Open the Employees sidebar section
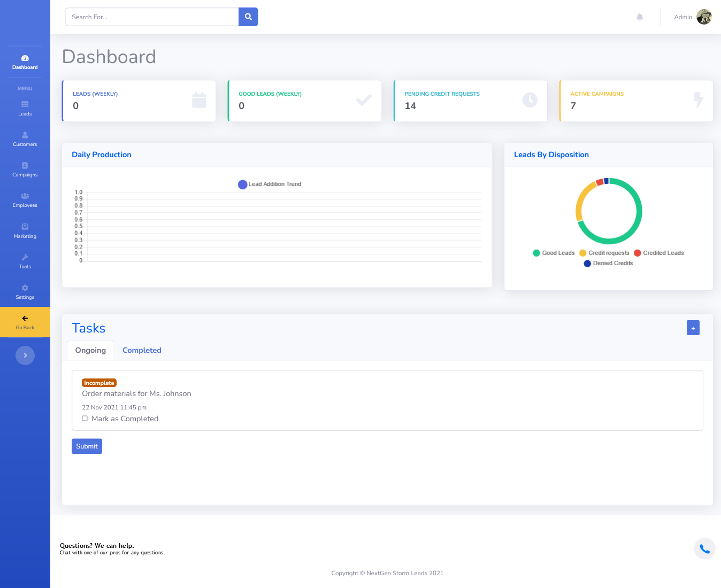The width and height of the screenshot is (721, 588). pyautogui.click(x=25, y=199)
